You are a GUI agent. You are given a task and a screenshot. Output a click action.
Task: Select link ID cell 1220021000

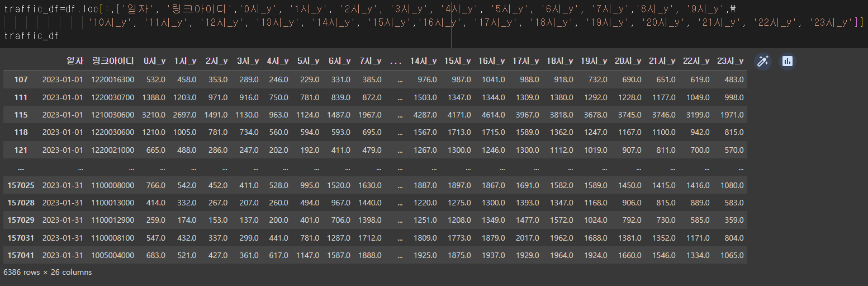(x=113, y=149)
